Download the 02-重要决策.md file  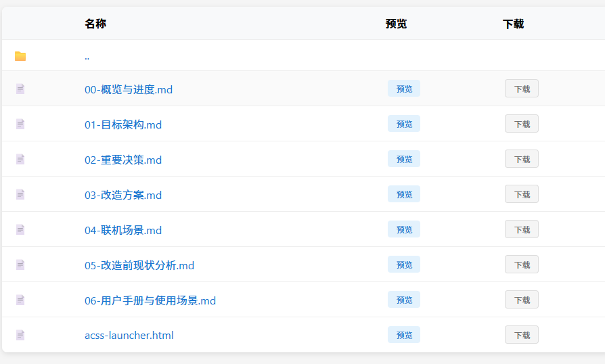pyautogui.click(x=522, y=159)
